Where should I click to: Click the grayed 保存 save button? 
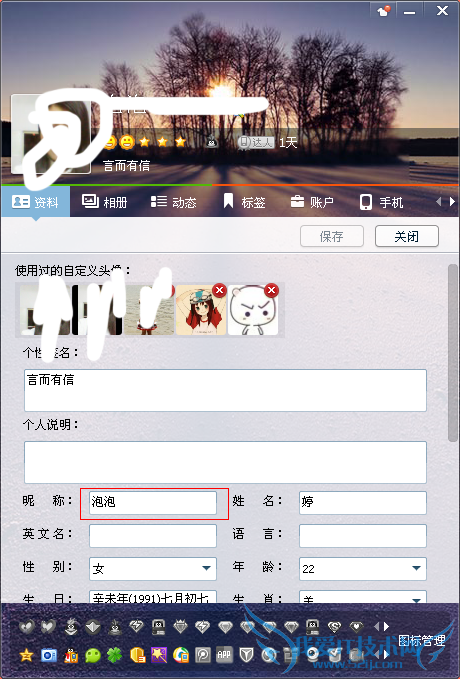coord(332,236)
